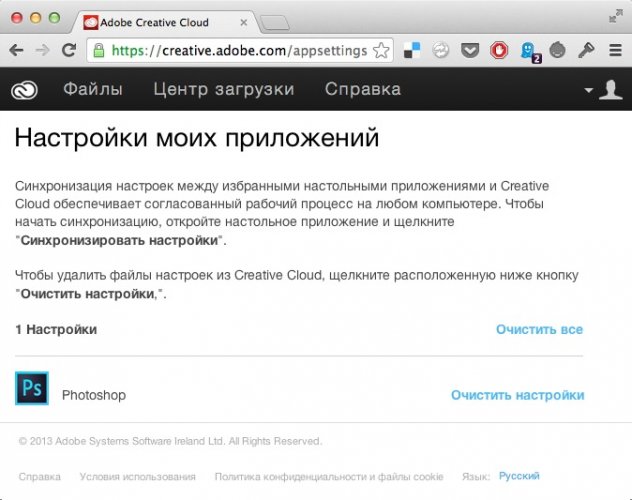Image resolution: width=632 pixels, height=500 pixels.
Task: Click the green padlock security icon
Action: tap(98, 51)
